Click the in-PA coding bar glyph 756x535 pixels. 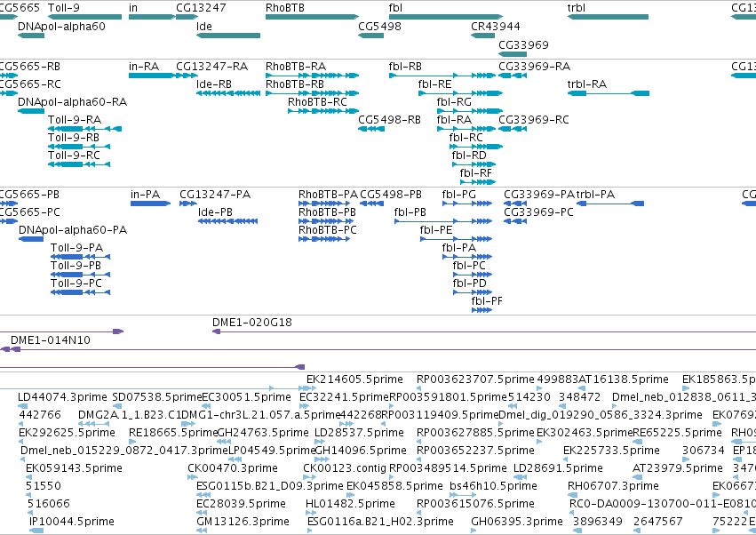pyautogui.click(x=150, y=204)
